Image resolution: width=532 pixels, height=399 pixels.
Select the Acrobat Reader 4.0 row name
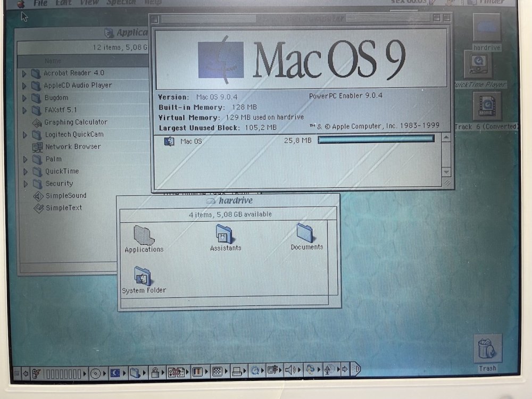pyautogui.click(x=74, y=73)
